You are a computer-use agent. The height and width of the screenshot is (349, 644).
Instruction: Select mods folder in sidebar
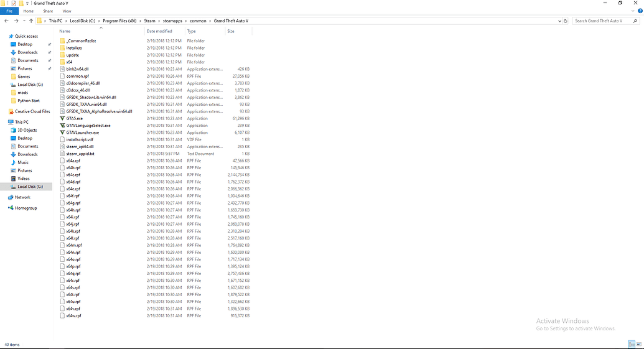point(22,92)
